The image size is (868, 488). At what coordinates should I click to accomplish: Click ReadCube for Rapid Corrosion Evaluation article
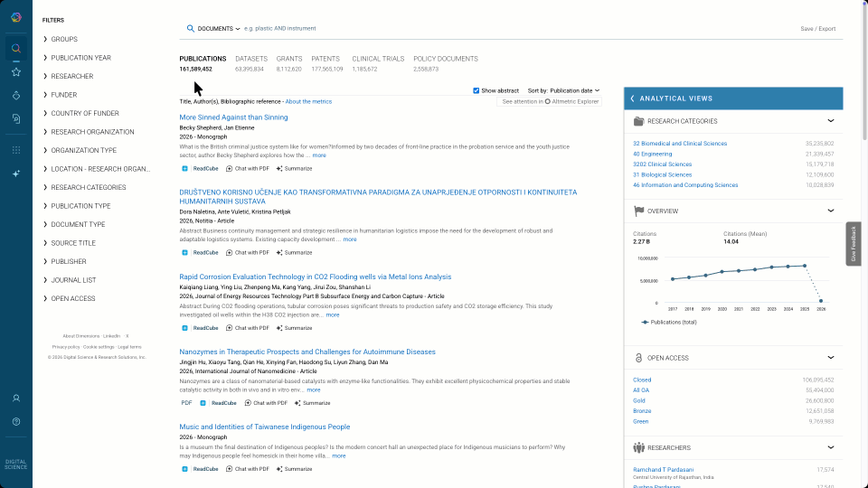coord(200,328)
